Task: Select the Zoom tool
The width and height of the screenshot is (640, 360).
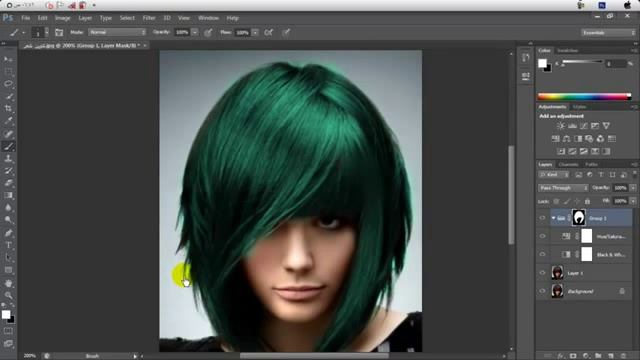Action: point(8,295)
